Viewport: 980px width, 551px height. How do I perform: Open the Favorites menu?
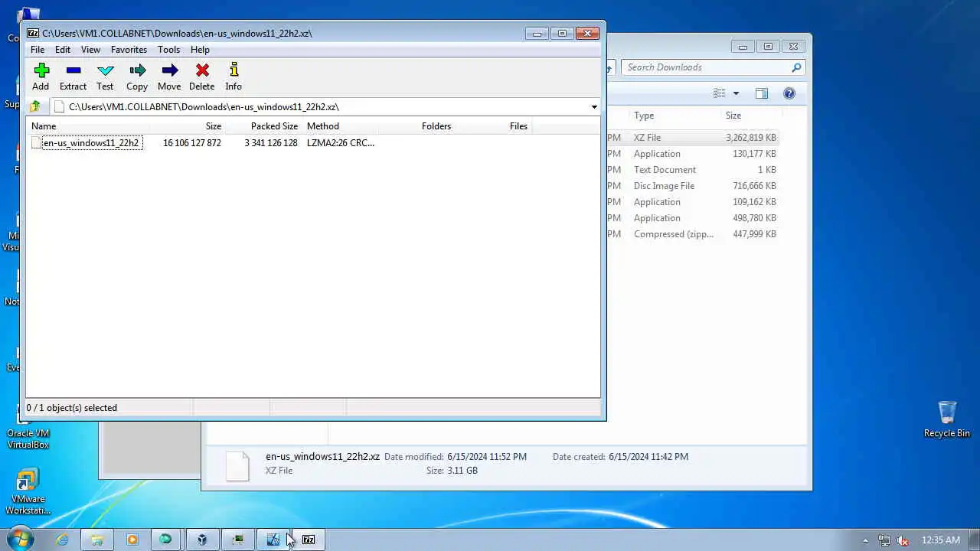129,50
